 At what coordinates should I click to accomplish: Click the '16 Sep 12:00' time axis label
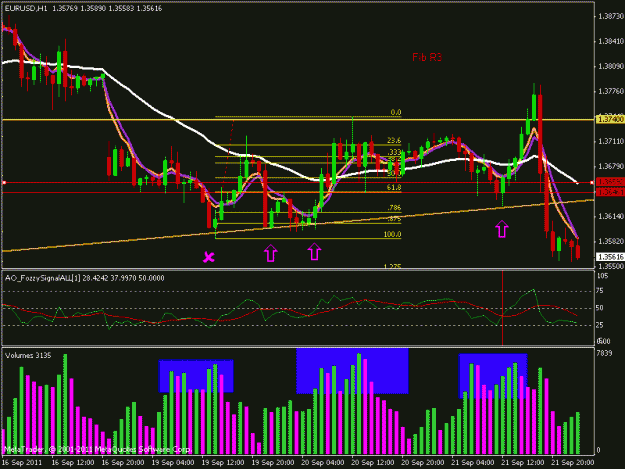coord(73,463)
